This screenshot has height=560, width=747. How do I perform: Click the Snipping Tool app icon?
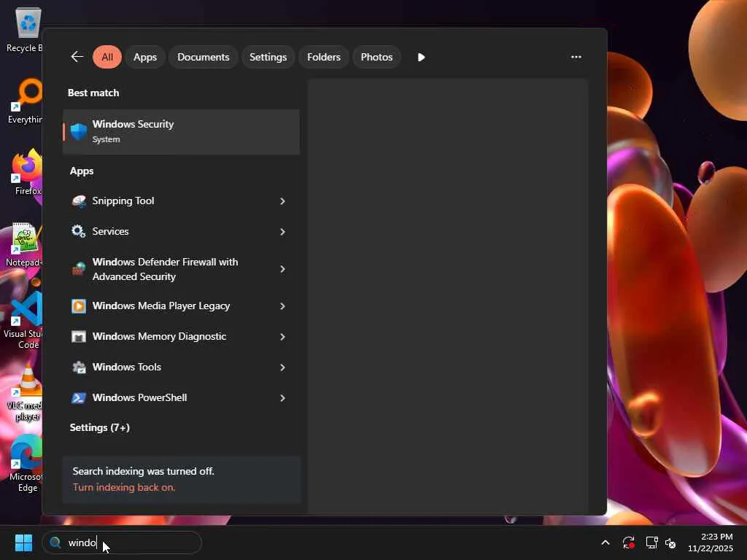(x=79, y=201)
